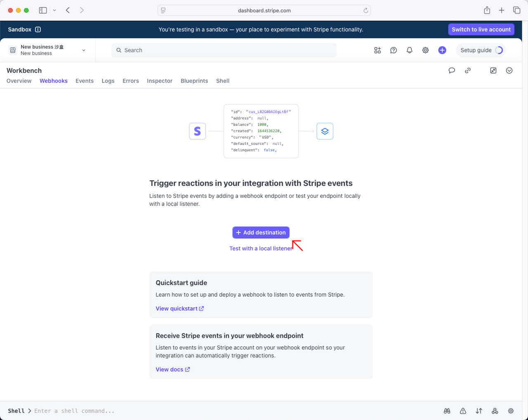Click the page settings icon in address bar

click(x=163, y=10)
